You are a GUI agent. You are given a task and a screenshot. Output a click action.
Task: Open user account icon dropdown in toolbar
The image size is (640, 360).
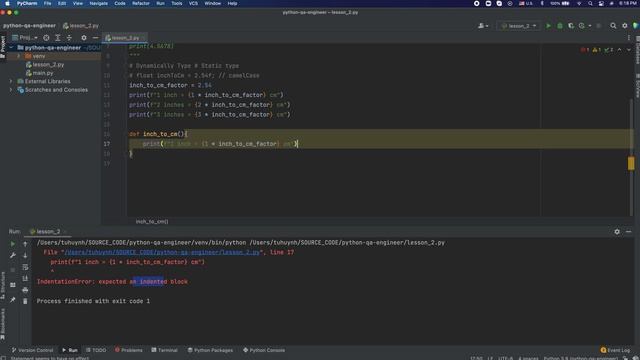[x=483, y=26]
